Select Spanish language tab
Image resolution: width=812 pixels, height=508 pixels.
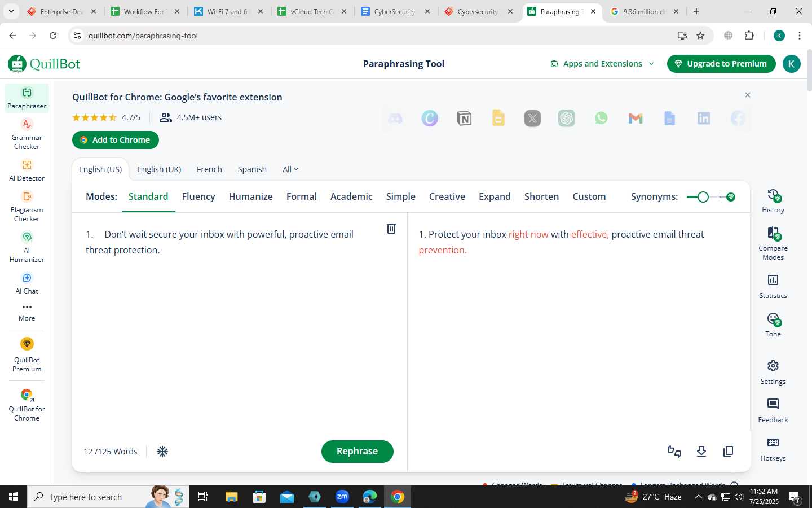pos(252,169)
